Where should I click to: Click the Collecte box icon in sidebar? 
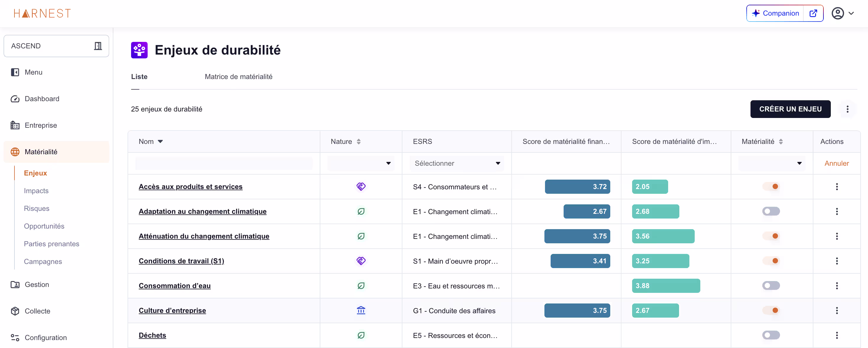(x=15, y=311)
